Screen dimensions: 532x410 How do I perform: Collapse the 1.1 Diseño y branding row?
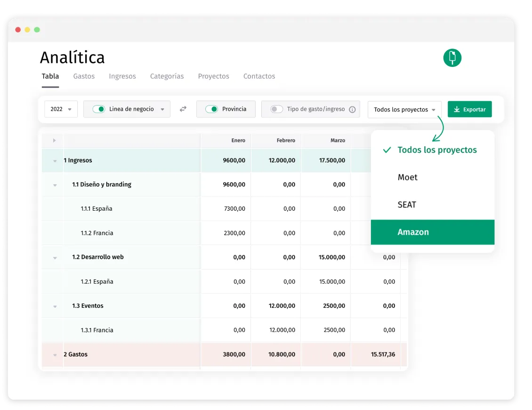[55, 185]
